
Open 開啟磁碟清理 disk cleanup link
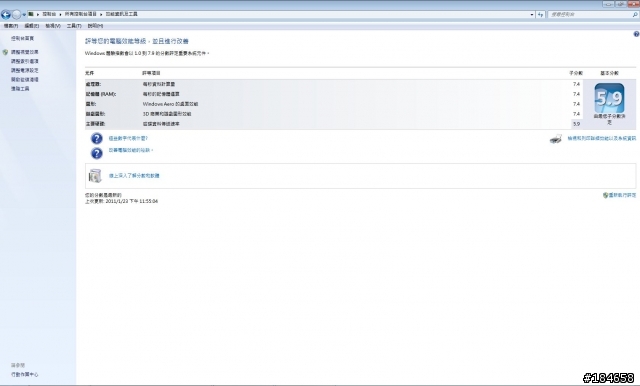24,80
